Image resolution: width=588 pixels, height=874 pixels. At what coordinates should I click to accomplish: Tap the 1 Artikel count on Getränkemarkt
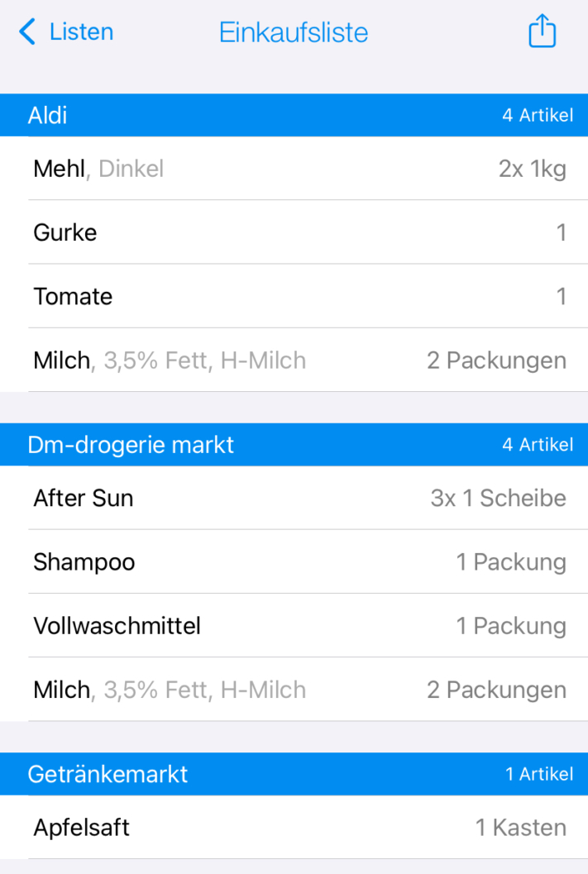pos(539,774)
